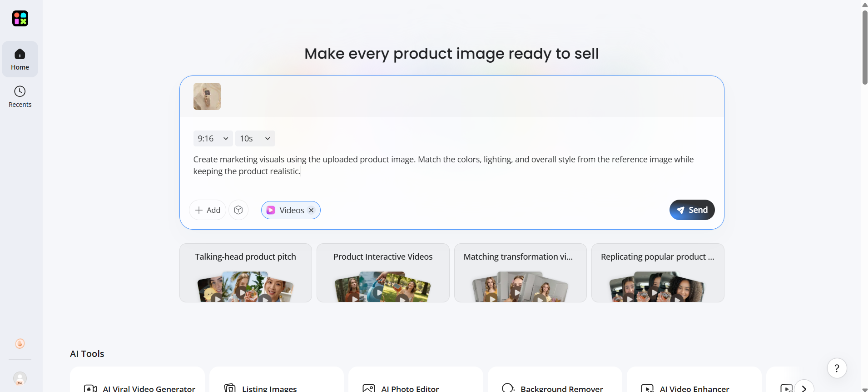Click the AI Tools section heading
Image resolution: width=868 pixels, height=392 pixels.
pos(87,354)
